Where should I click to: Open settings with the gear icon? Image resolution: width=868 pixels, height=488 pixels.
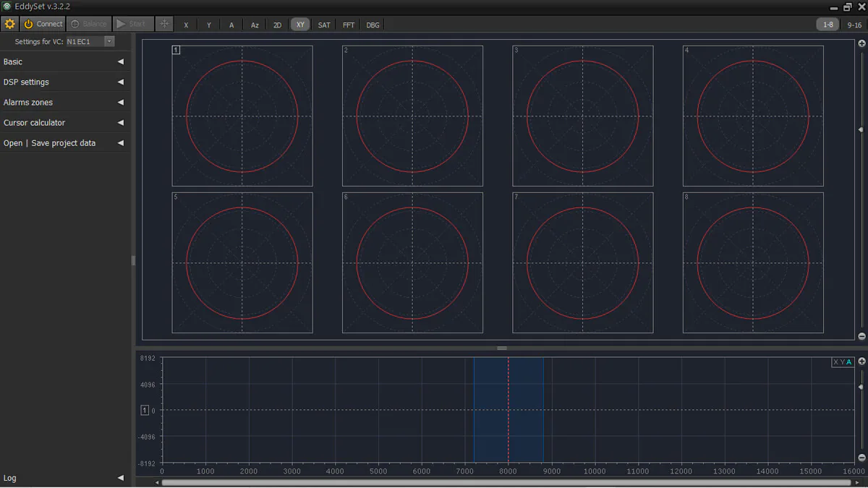pos(9,24)
